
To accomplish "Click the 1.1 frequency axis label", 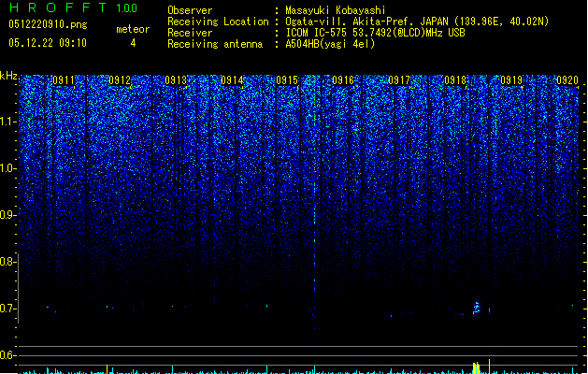I will click(x=7, y=122).
